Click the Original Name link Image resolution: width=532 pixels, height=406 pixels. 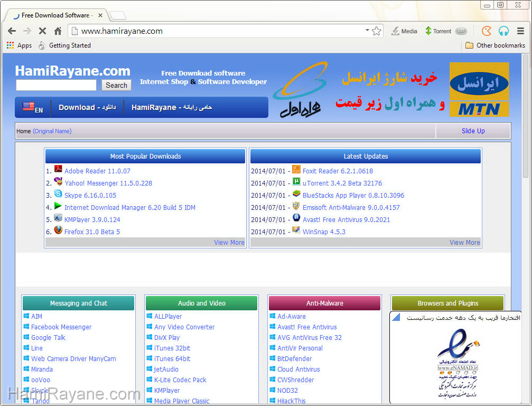(x=52, y=131)
